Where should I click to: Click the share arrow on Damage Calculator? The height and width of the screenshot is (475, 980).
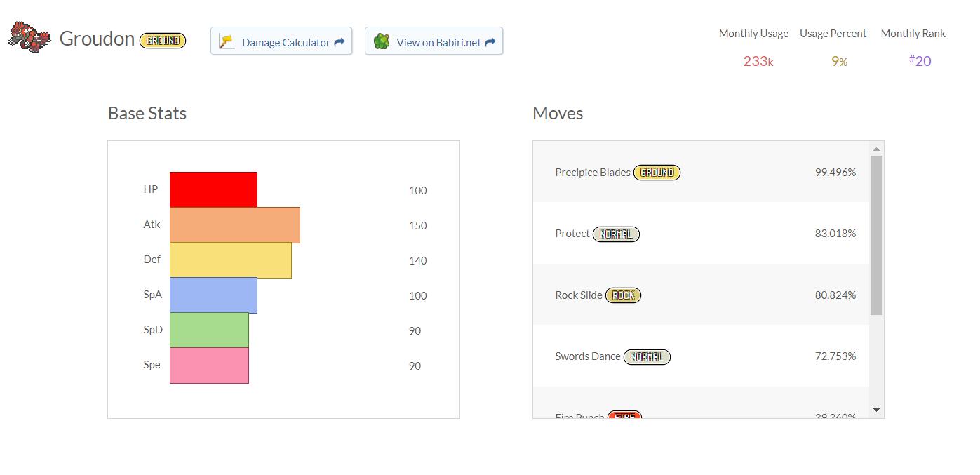pyautogui.click(x=340, y=42)
